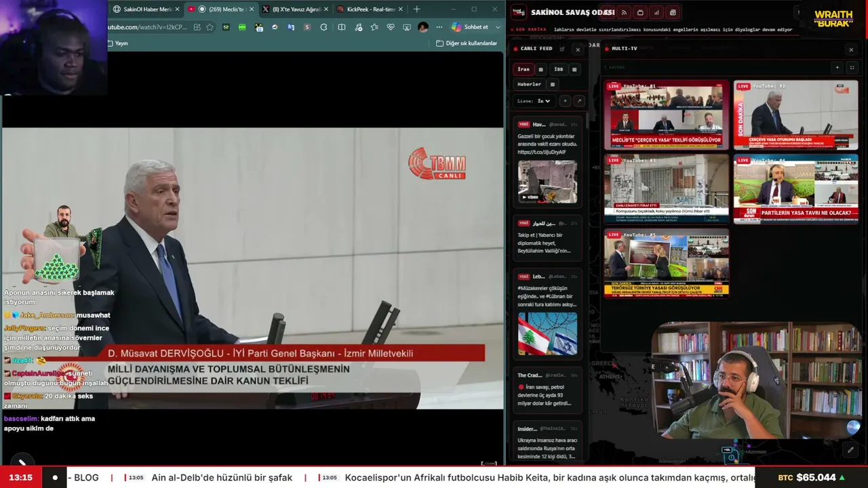Open list icon next to İBB tab
Viewport: 868px width, 488px height.
(x=574, y=69)
